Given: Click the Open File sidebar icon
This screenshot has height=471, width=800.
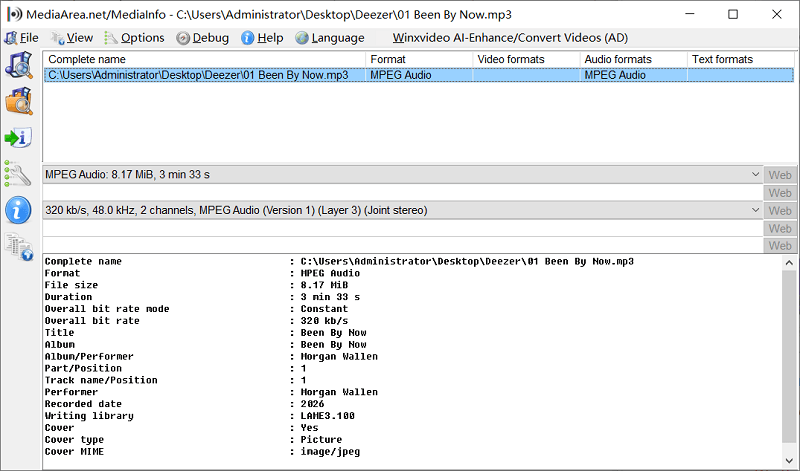Looking at the screenshot, I should (x=19, y=65).
